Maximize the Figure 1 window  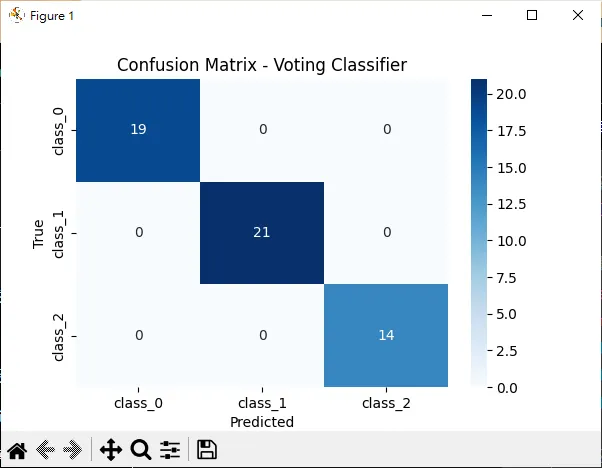532,15
